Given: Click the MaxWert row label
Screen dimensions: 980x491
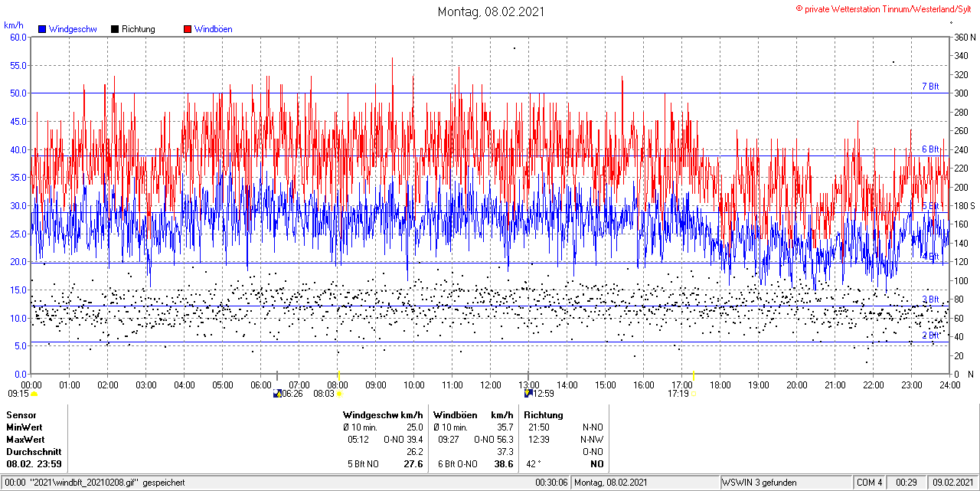Looking at the screenshot, I should tap(26, 440).
